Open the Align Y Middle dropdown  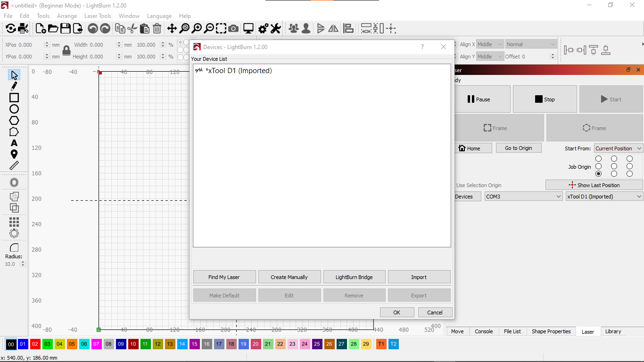click(490, 57)
